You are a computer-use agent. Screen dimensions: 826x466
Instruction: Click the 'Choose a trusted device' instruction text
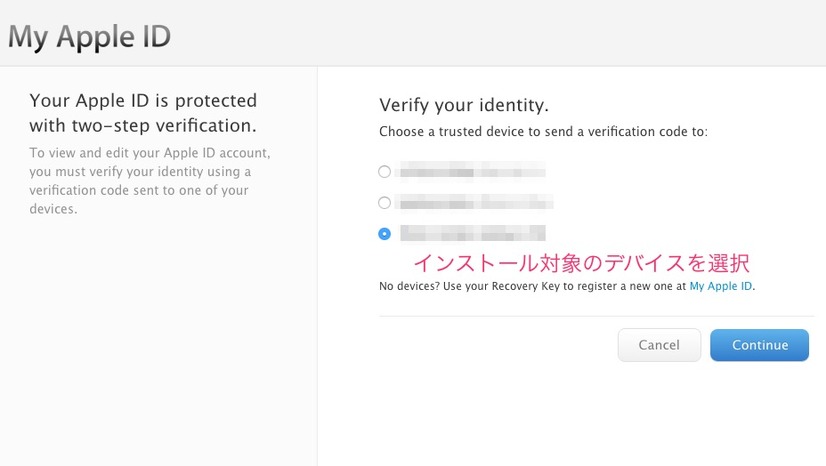click(543, 131)
